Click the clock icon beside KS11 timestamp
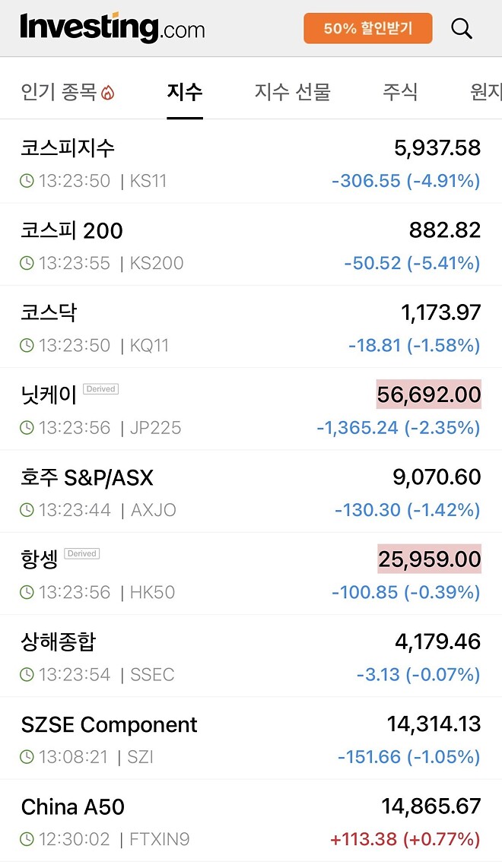 [24, 181]
